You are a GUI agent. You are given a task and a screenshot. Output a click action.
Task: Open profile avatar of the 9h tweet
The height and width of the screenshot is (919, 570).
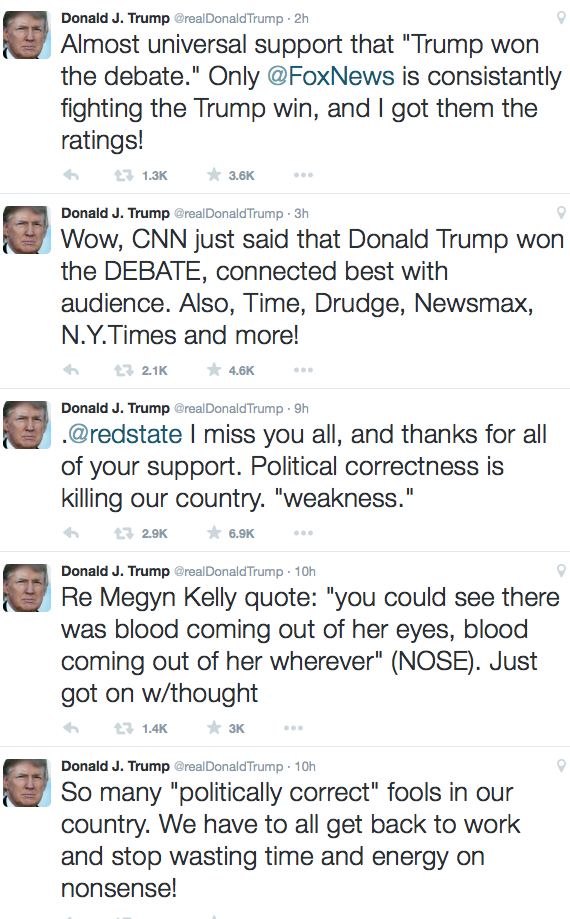pos(27,425)
